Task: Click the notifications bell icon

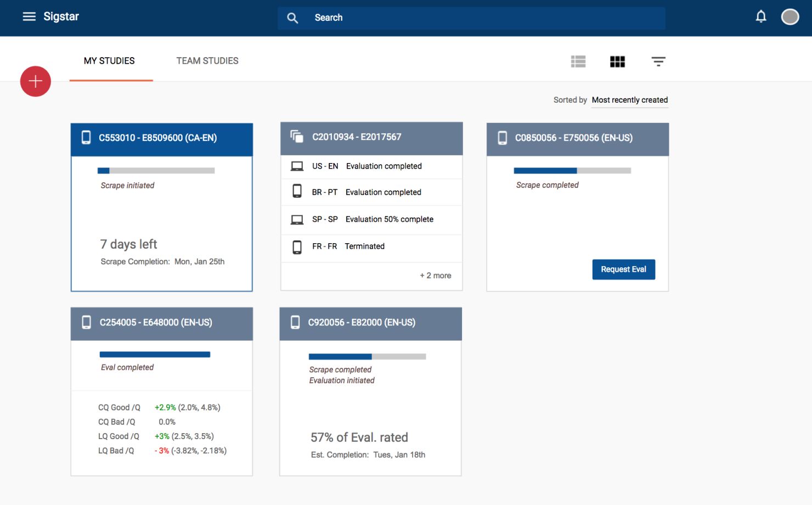Action: click(x=760, y=17)
